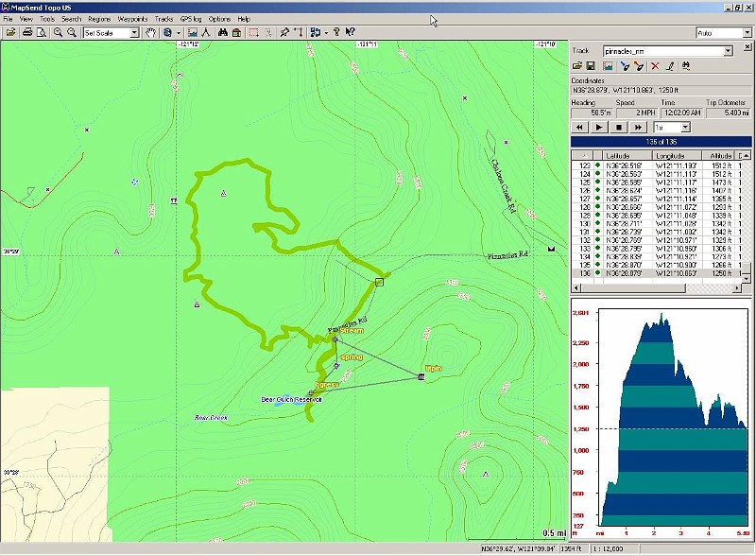Sort by the Longitude column header
The image size is (756, 556).
677,155
